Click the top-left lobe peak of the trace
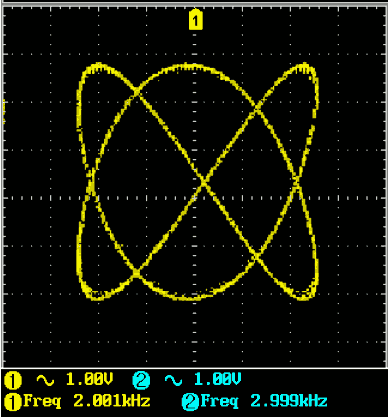 pos(98,66)
